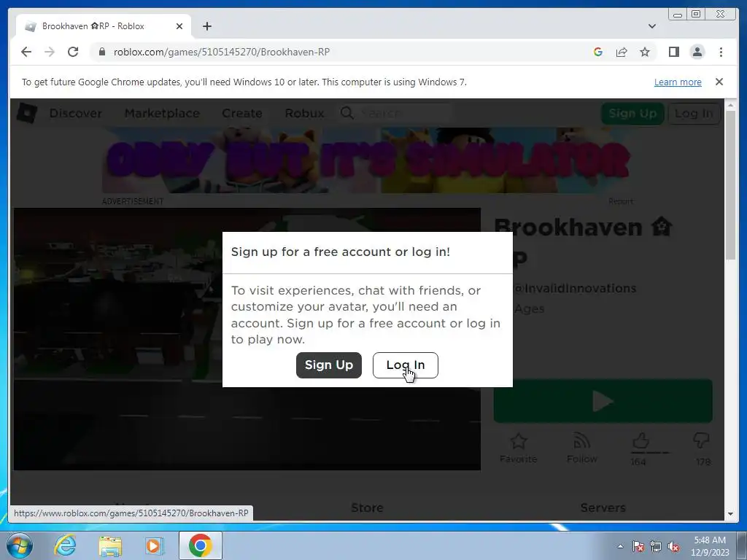Image resolution: width=747 pixels, height=560 pixels.
Task: Click the network tray icon
Action: tap(656, 546)
